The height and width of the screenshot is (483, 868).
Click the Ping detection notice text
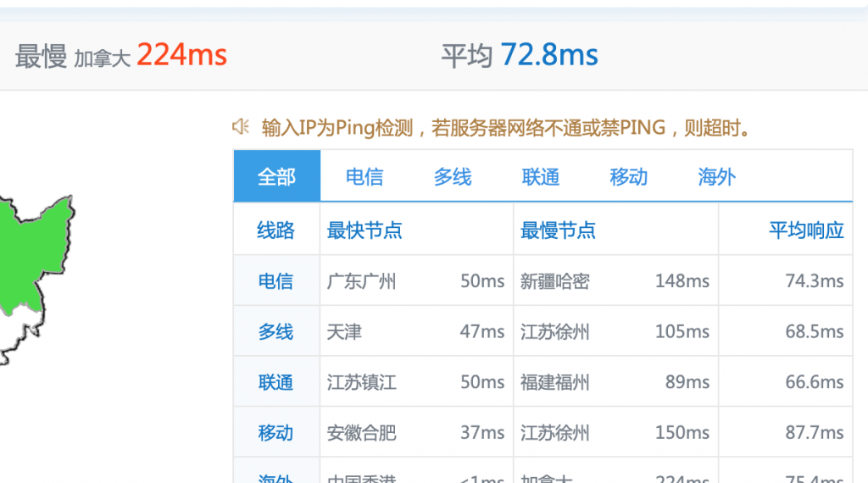pos(506,128)
